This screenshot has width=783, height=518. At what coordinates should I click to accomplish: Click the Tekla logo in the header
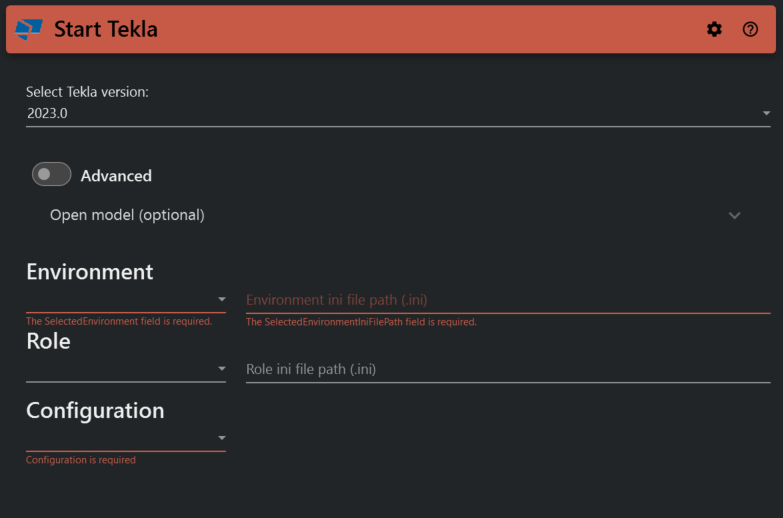(x=30, y=30)
